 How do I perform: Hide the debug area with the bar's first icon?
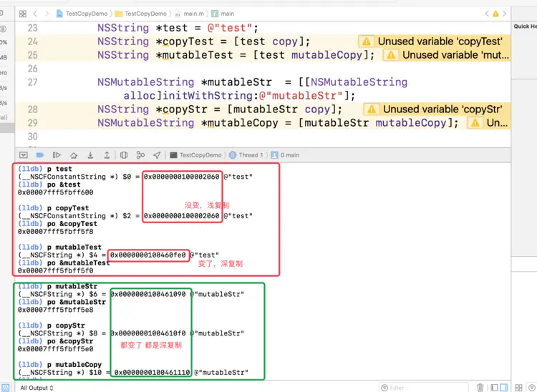tap(24, 155)
